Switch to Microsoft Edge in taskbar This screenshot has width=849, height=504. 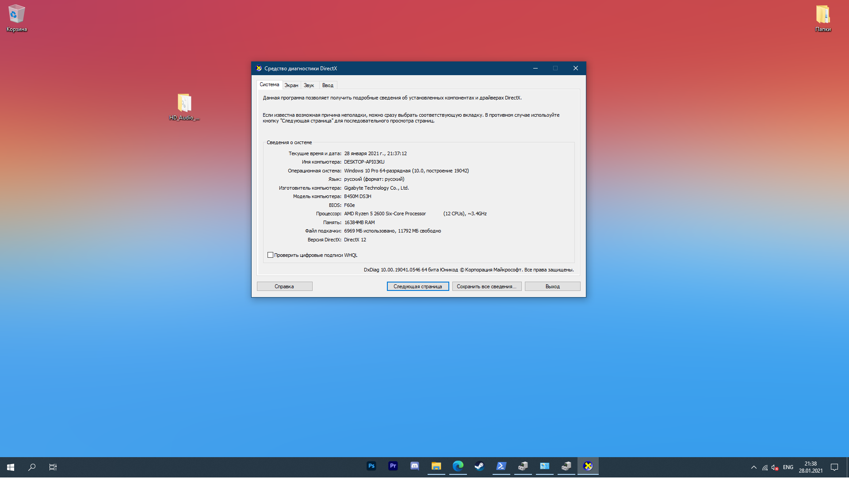[x=458, y=466]
